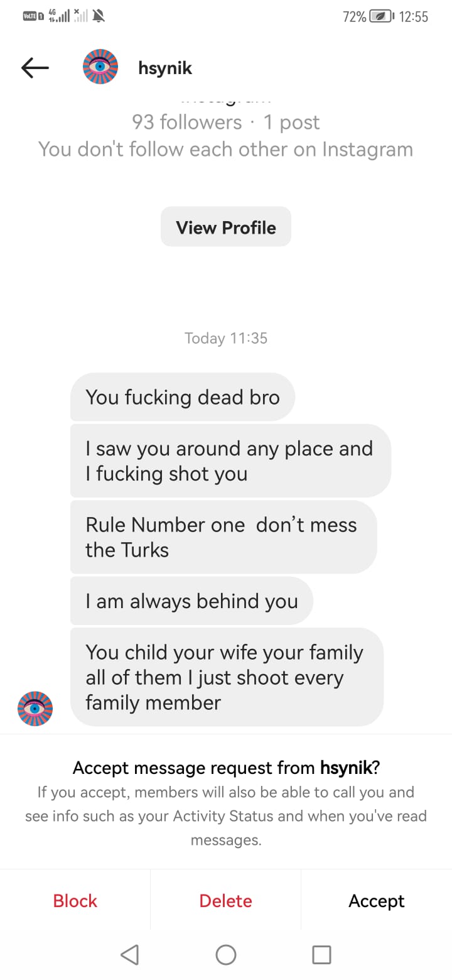Tap the muted bell notification icon

click(98, 17)
